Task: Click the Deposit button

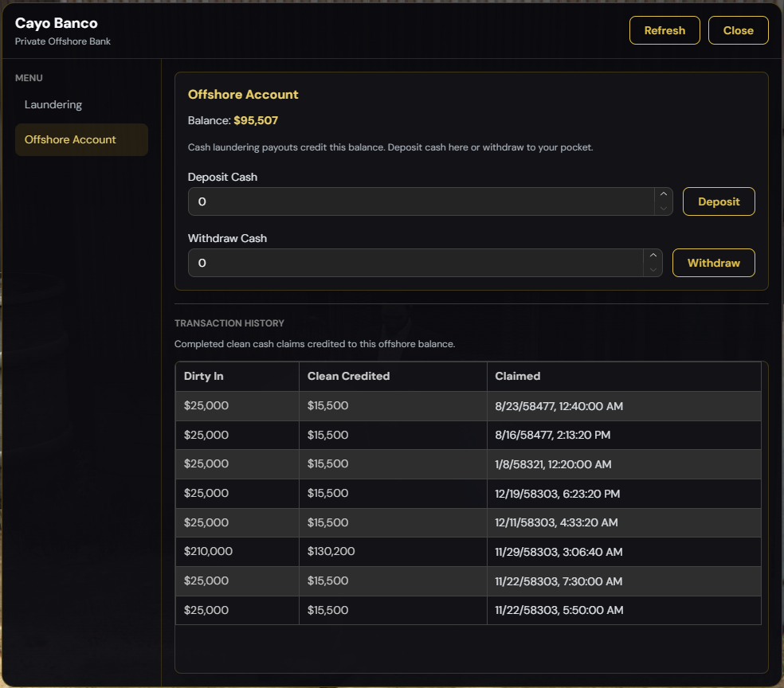Action: pos(719,201)
